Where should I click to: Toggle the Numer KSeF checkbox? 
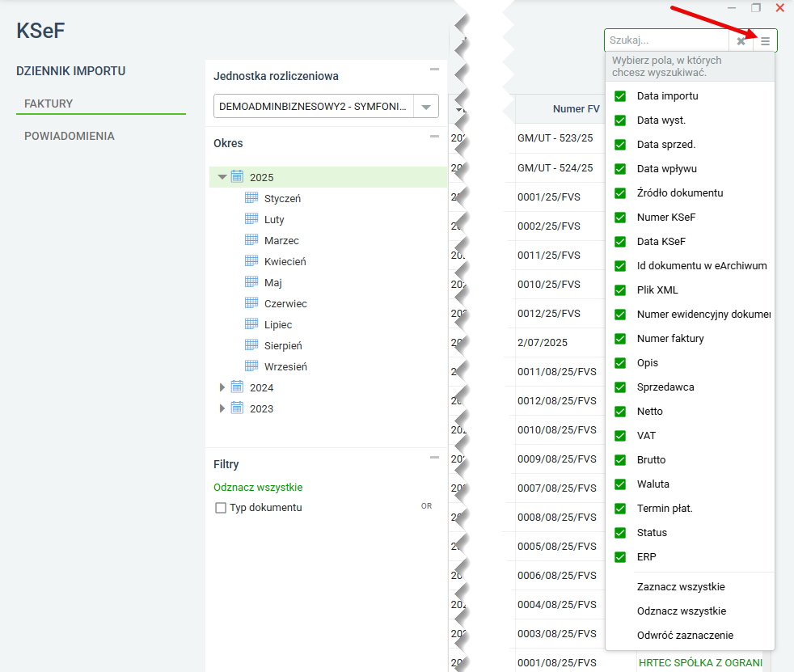coord(620,218)
